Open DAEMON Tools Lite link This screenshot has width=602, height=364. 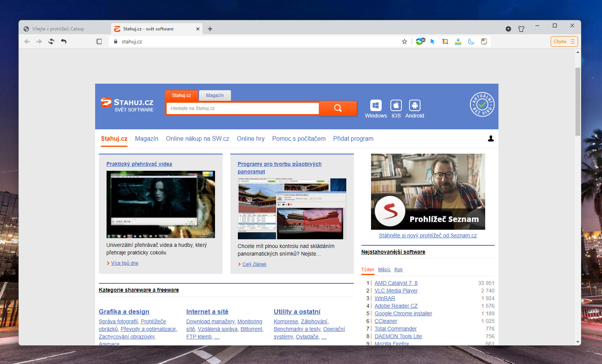[x=398, y=336]
